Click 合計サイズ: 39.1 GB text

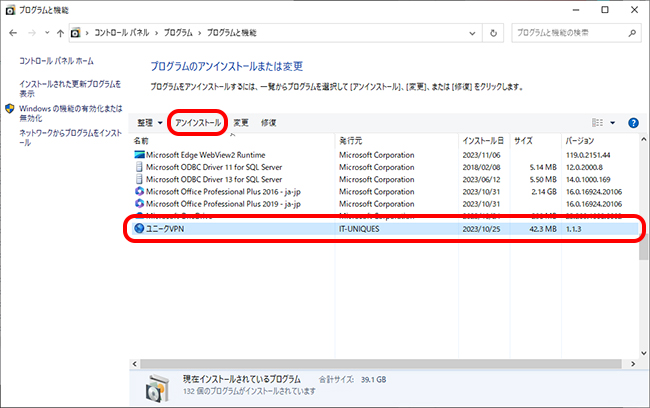(352, 379)
